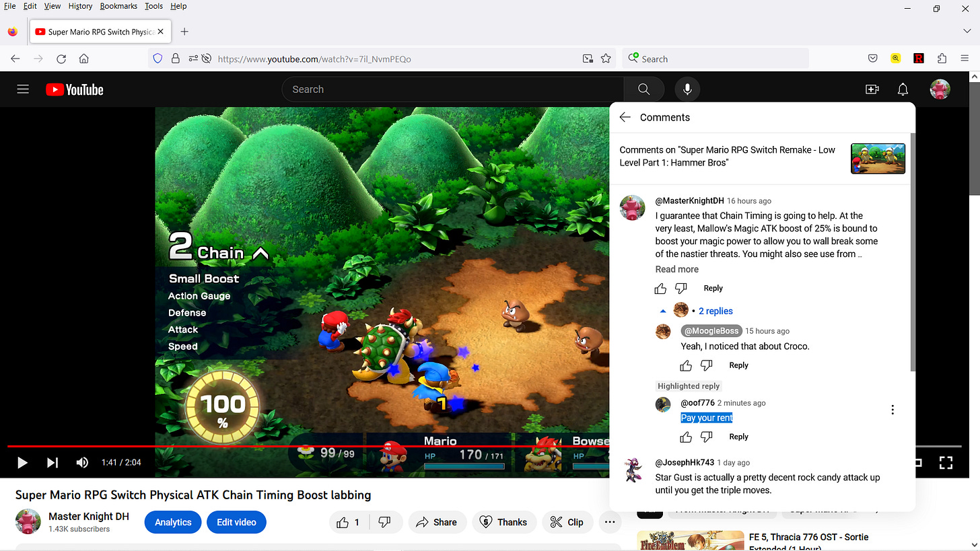Click the YouTube search magnifier button
Image resolution: width=980 pixels, height=551 pixels.
point(643,89)
